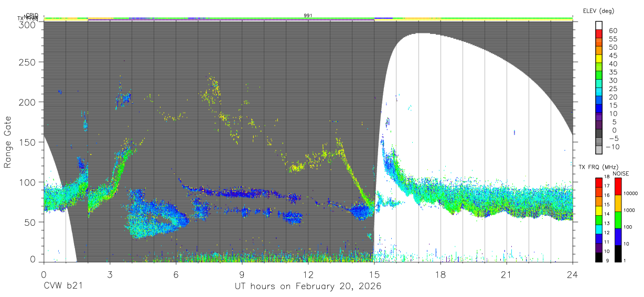Click the '45' label on ELEV legend
This screenshot has width=644, height=297.
coord(613,56)
